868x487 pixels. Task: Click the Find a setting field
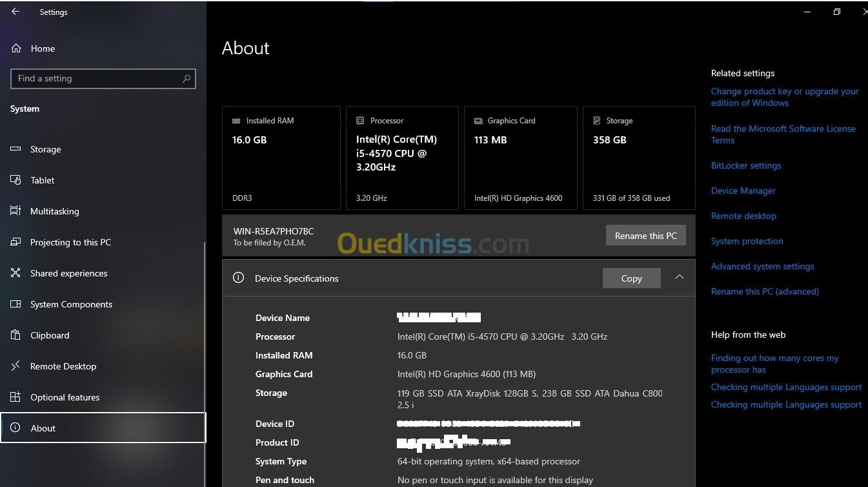pyautogui.click(x=103, y=79)
